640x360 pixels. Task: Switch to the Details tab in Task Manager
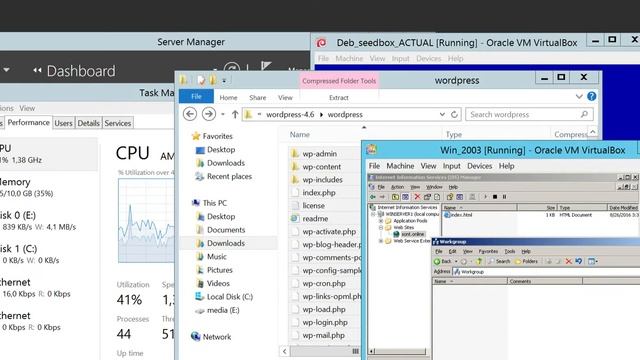point(88,123)
